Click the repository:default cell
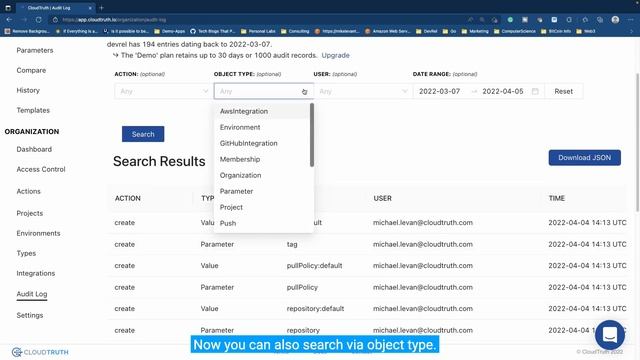The width and height of the screenshot is (640, 360). [x=315, y=309]
